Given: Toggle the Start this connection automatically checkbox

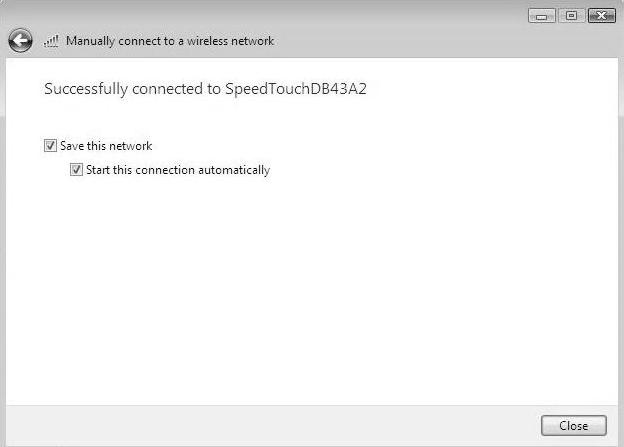Looking at the screenshot, I should point(76,170).
